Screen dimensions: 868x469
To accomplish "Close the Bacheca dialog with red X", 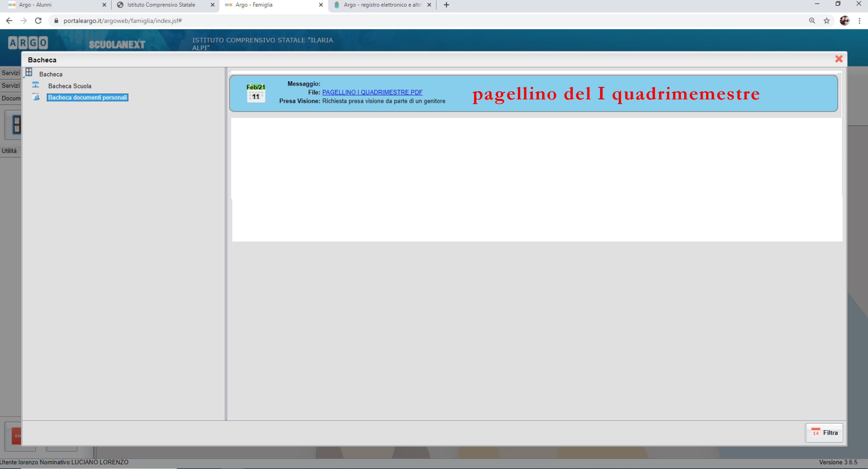I will click(839, 59).
